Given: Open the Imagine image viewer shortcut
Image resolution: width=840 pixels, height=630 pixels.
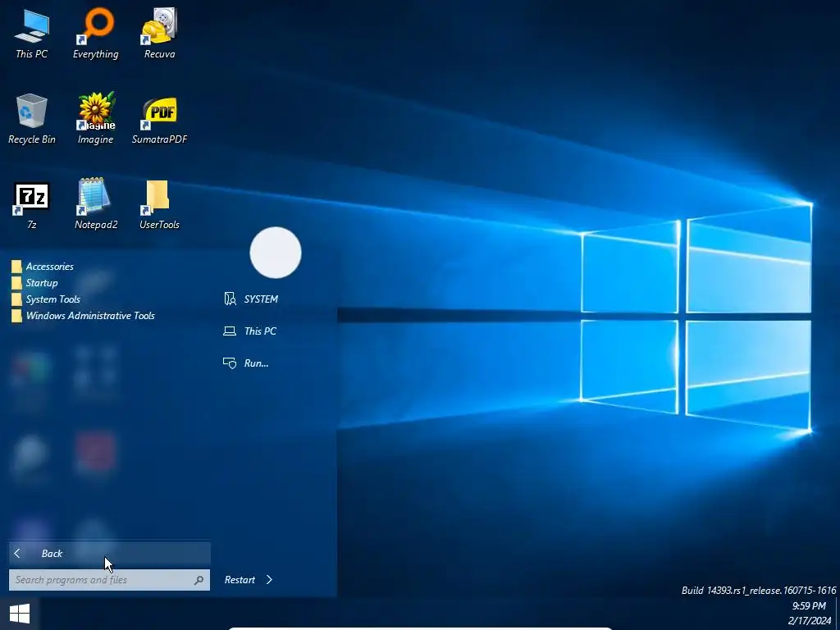Looking at the screenshot, I should tap(95, 118).
